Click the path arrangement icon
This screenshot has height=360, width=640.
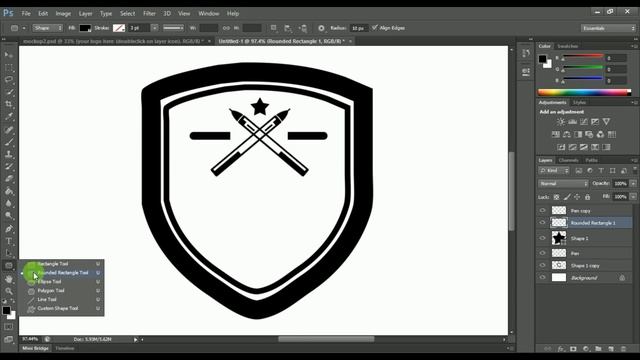303,28
